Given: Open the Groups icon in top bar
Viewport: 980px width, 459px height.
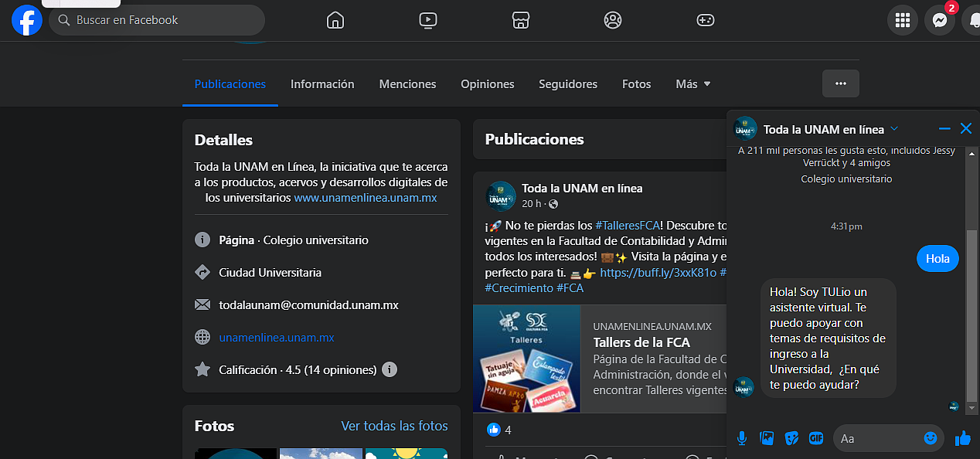Looking at the screenshot, I should 613,20.
